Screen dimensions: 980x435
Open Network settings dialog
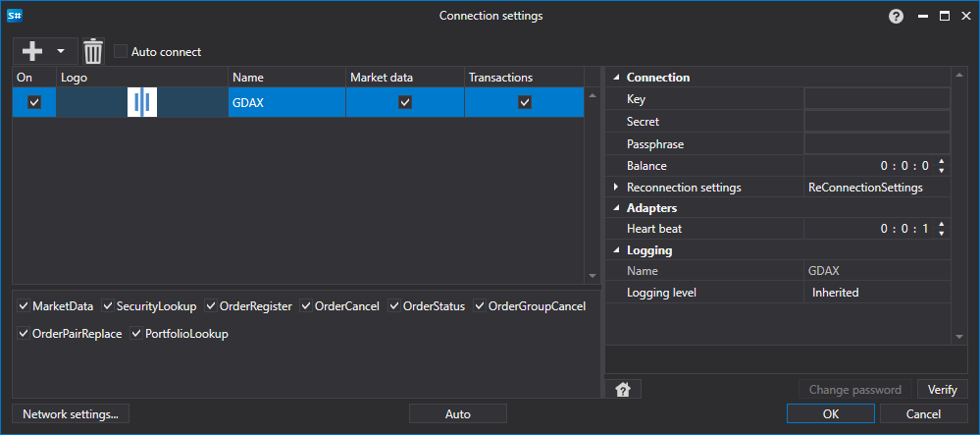click(x=71, y=413)
